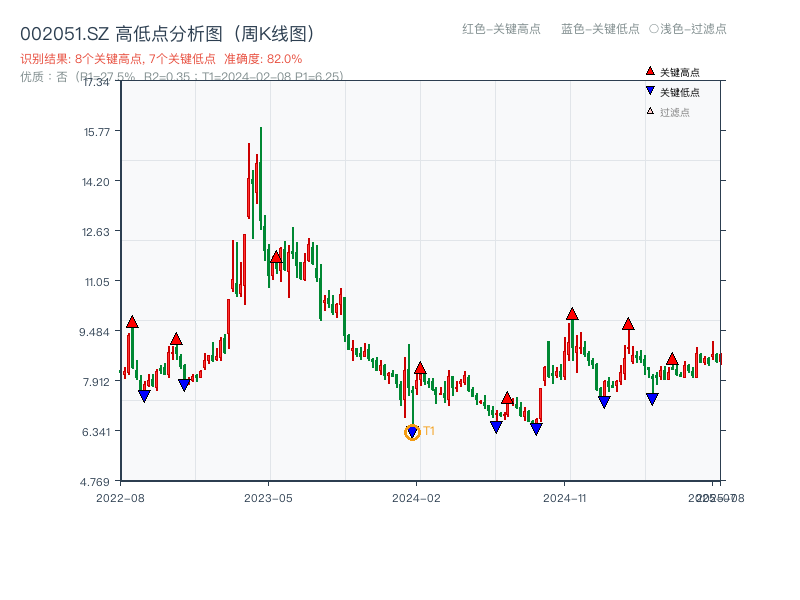Image resolution: width=800 pixels, height=600 pixels.
Task: Click the red high-point triangle near 2022-08
Action: (131, 322)
